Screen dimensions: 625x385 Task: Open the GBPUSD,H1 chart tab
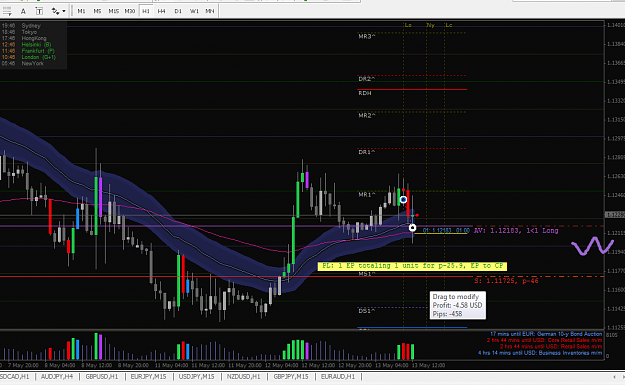point(102,377)
